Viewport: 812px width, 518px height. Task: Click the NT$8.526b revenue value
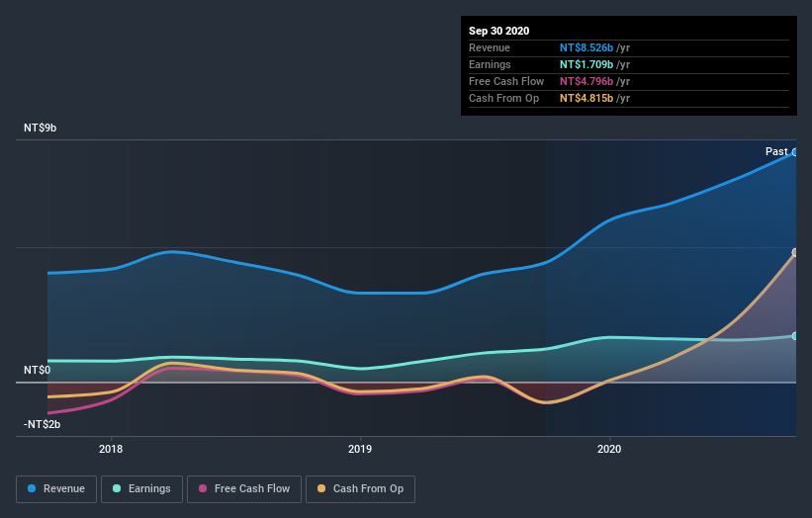pos(586,47)
